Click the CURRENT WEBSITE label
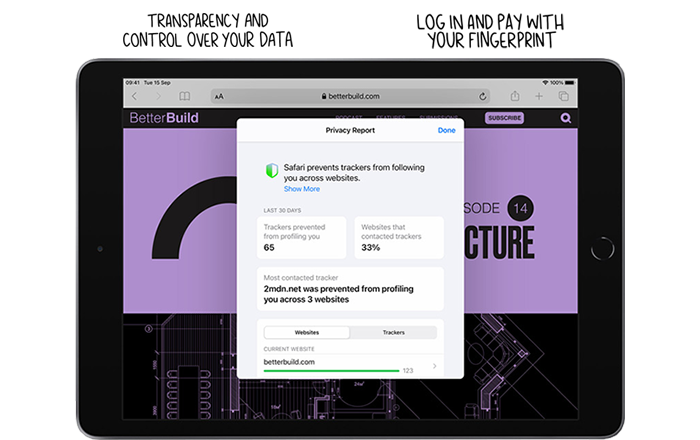This screenshot has height=440, width=700. (x=289, y=349)
